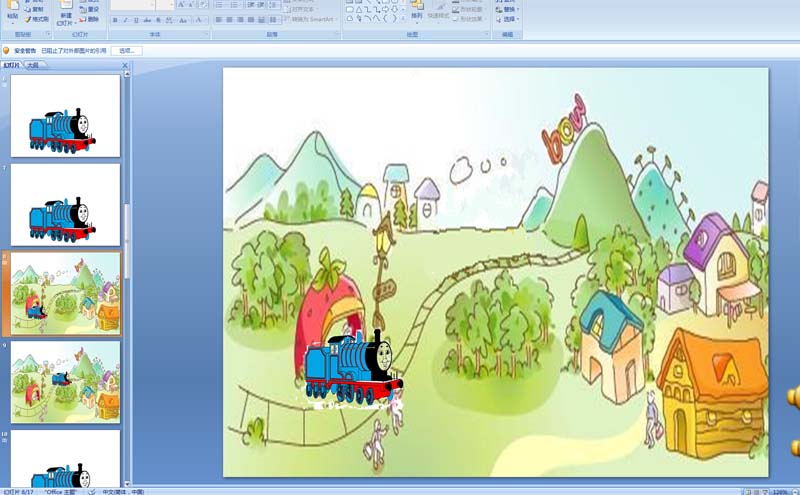
Task: Click the New Slide (新建幻灯片) button
Action: click(65, 14)
